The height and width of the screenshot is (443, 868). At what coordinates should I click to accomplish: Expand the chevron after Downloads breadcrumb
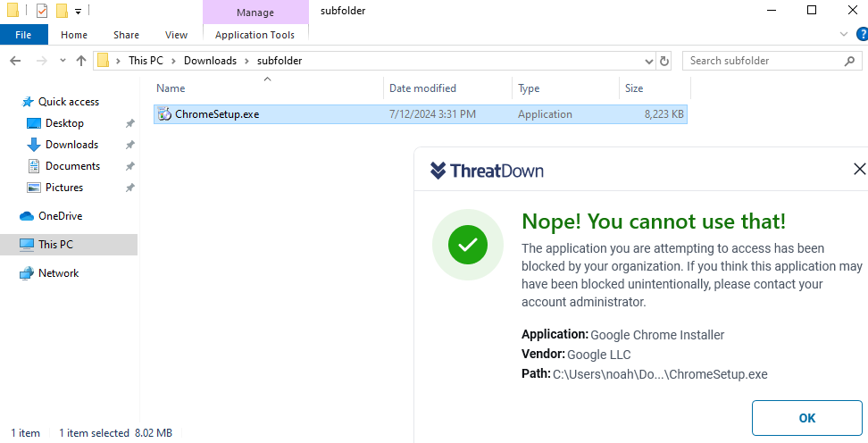coord(246,61)
